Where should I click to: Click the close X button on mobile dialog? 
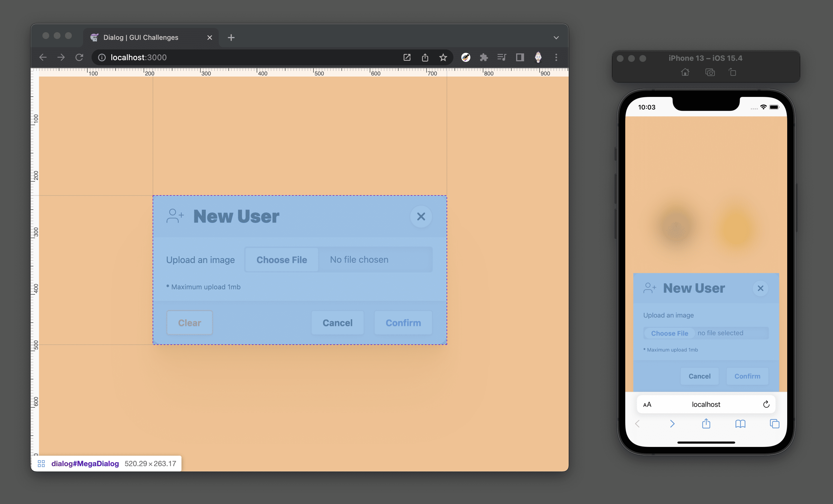(761, 288)
